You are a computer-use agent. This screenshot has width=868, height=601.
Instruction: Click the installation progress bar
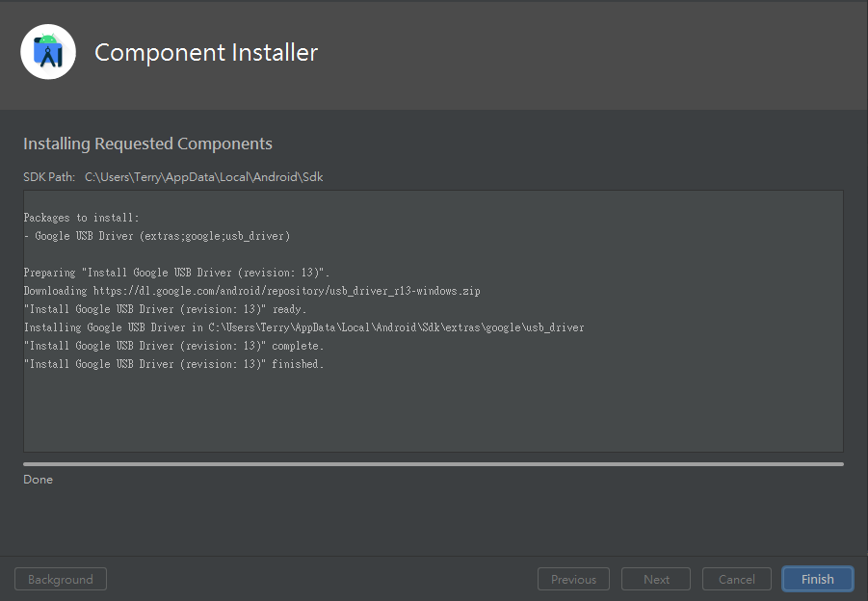click(x=434, y=464)
